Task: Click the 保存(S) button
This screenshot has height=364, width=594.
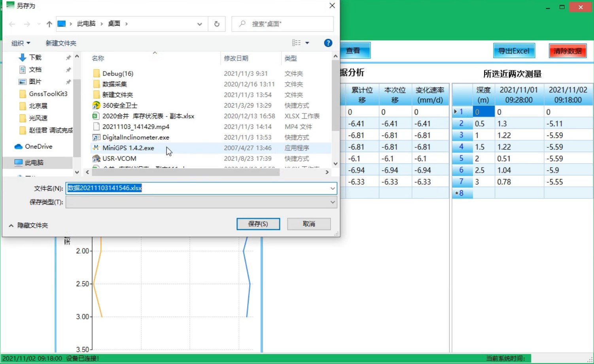Action: coord(258,224)
